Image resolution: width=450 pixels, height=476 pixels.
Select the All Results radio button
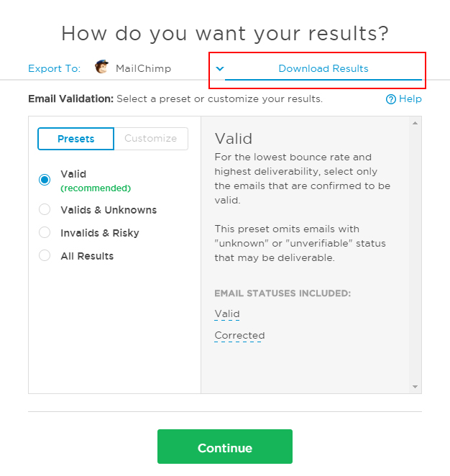click(x=45, y=256)
